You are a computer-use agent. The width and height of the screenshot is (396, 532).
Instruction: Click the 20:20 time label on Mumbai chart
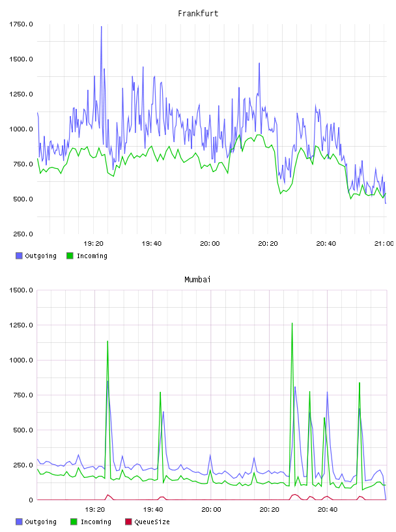pos(269,509)
